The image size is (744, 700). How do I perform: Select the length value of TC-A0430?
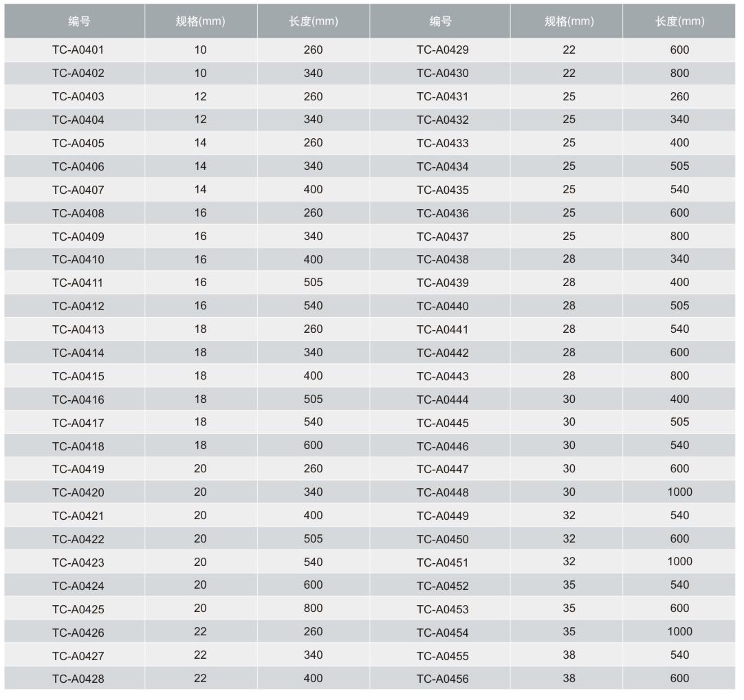click(x=679, y=74)
